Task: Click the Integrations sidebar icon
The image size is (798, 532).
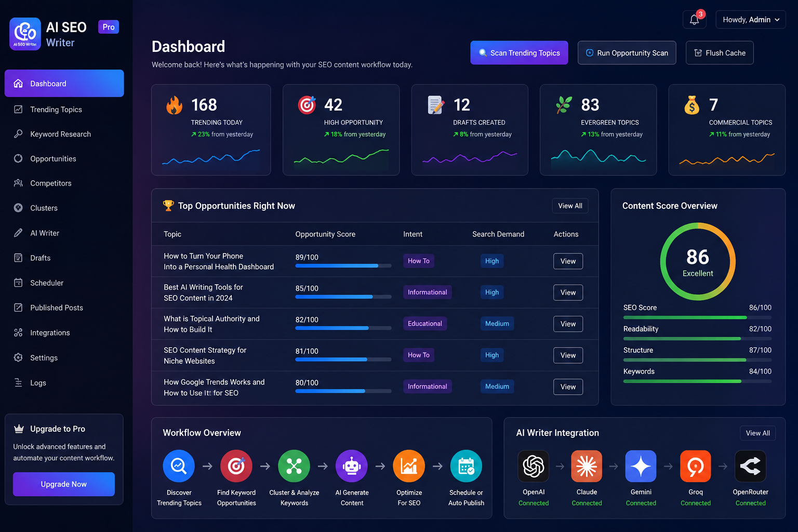Action: tap(18, 332)
